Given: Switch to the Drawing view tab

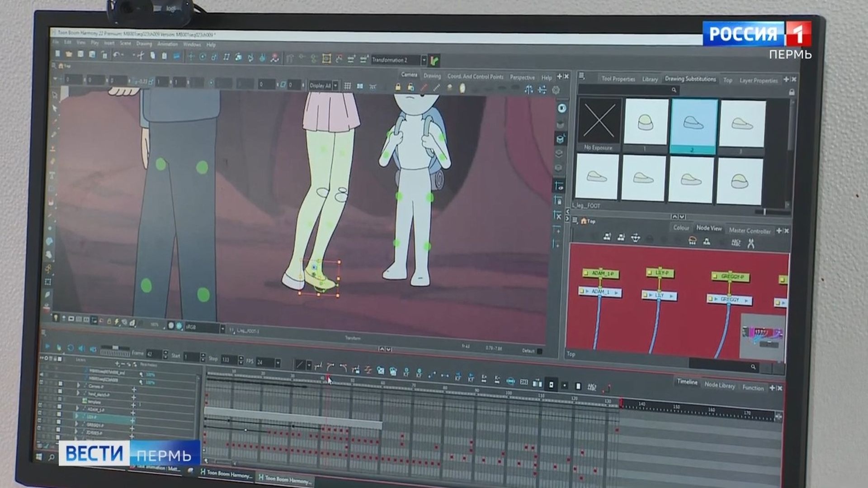Looking at the screenshot, I should (432, 76).
